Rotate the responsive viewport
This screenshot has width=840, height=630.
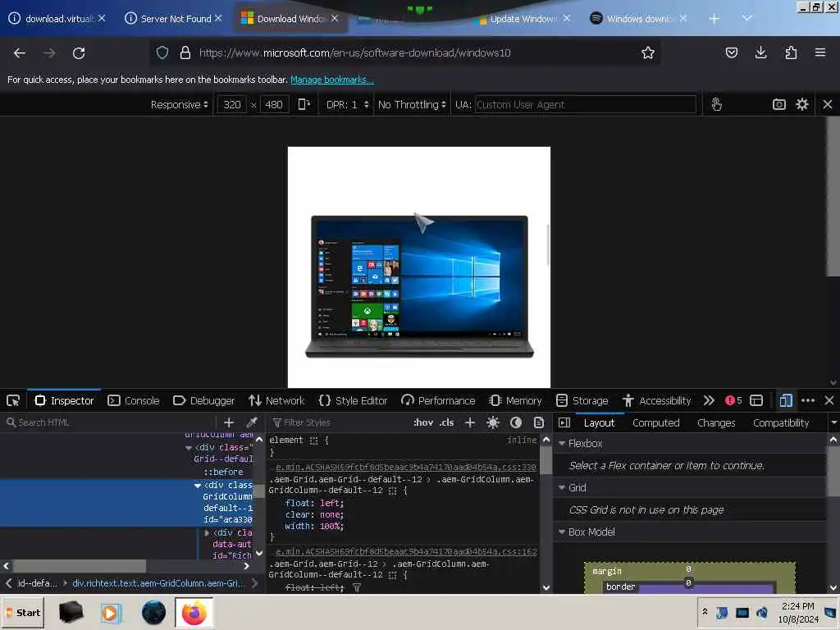click(x=304, y=104)
